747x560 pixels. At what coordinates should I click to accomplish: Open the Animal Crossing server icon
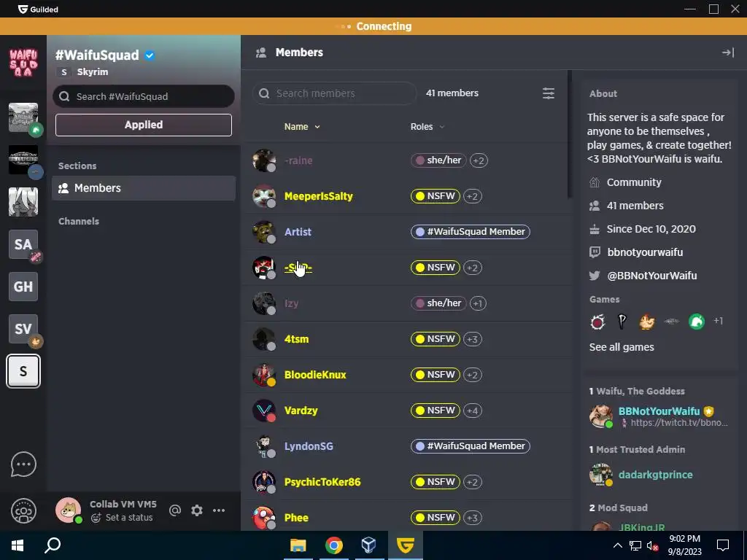tap(23, 117)
